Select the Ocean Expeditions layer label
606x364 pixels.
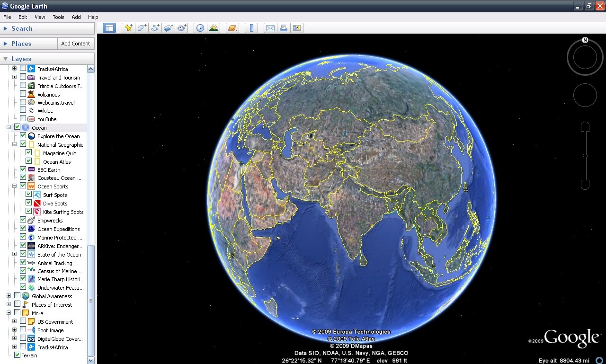59,229
